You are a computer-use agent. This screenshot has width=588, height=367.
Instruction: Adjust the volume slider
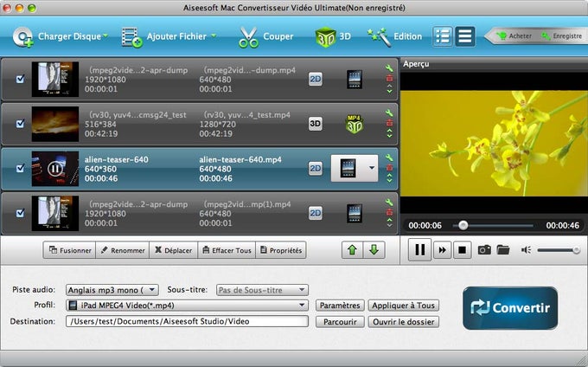click(559, 250)
